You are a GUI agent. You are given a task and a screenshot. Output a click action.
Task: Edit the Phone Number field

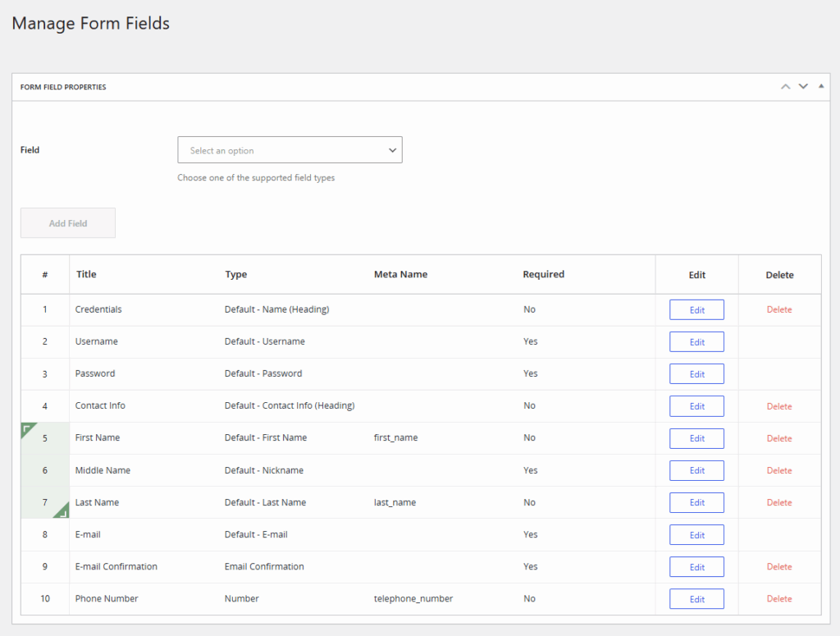coord(696,599)
